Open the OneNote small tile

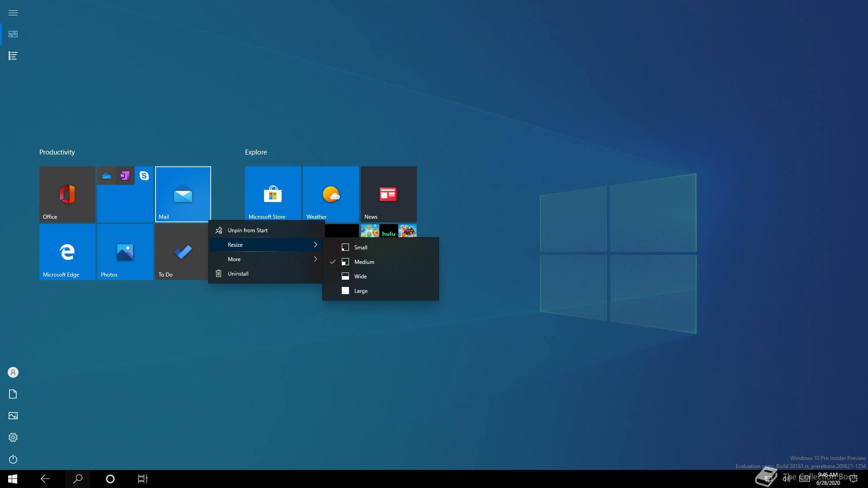[125, 176]
